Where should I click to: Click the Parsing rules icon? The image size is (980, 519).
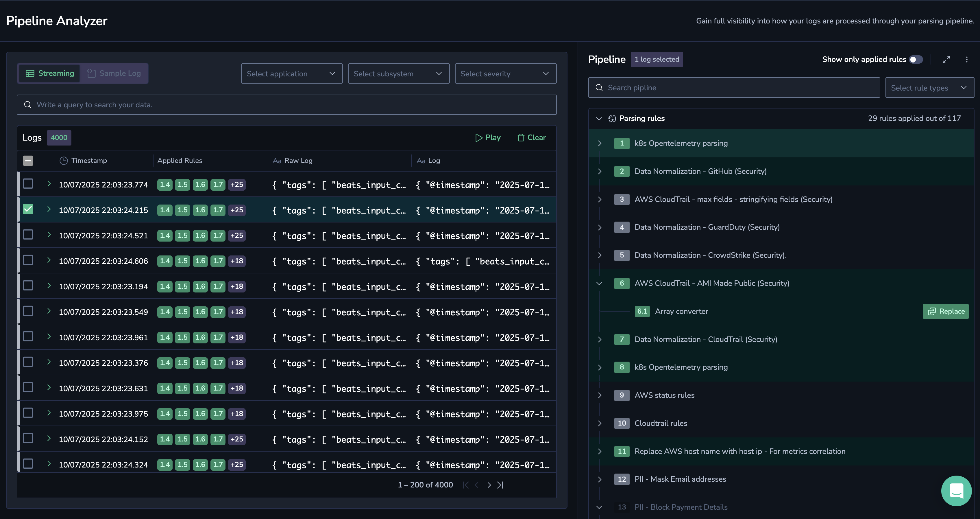click(x=612, y=118)
